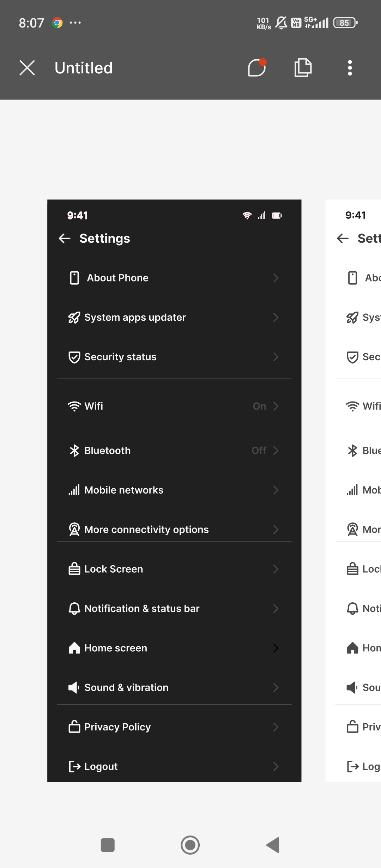Open the three-dot overflow menu

point(350,68)
